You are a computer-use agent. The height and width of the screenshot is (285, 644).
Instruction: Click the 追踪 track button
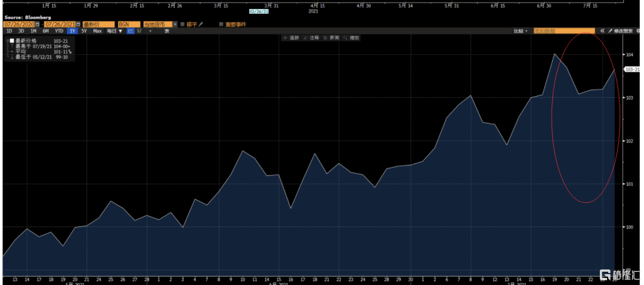tap(291, 38)
